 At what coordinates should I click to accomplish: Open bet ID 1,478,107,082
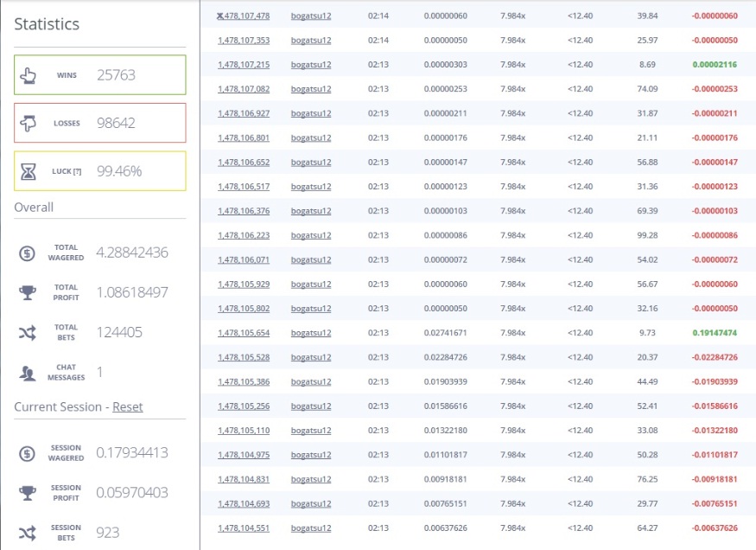244,89
